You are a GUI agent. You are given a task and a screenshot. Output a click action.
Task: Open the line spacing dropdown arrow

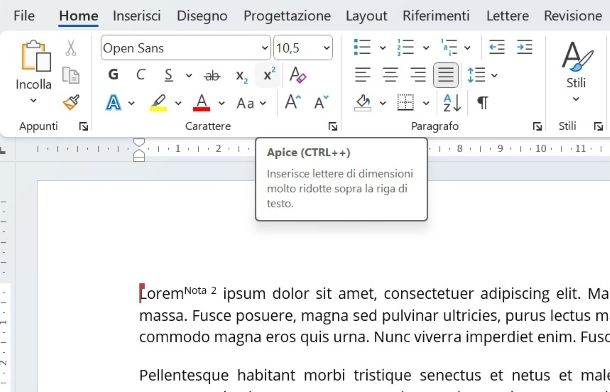(494, 75)
